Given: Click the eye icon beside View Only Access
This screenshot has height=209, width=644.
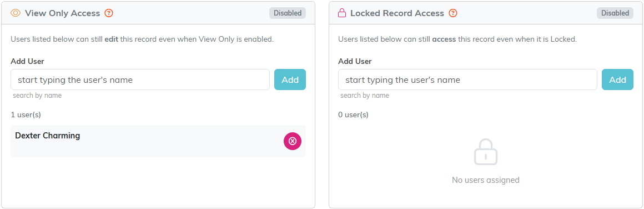Looking at the screenshot, I should coord(16,13).
